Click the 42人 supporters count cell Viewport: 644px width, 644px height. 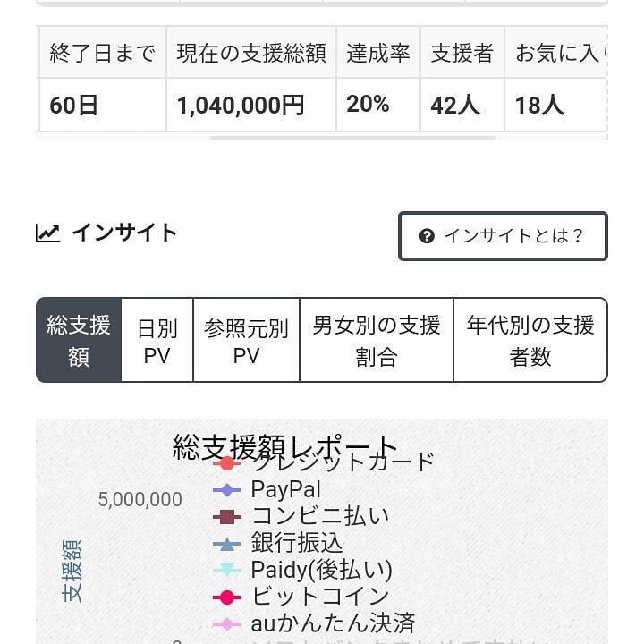[x=455, y=106]
